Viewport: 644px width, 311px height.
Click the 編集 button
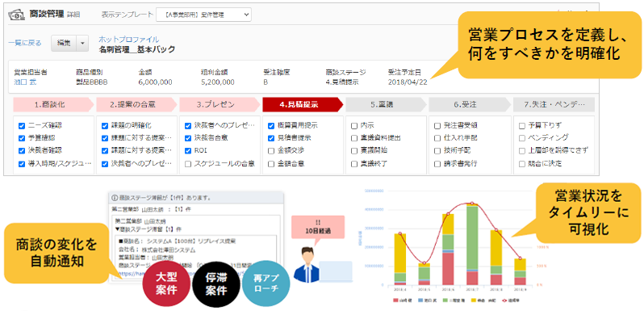[x=64, y=43]
